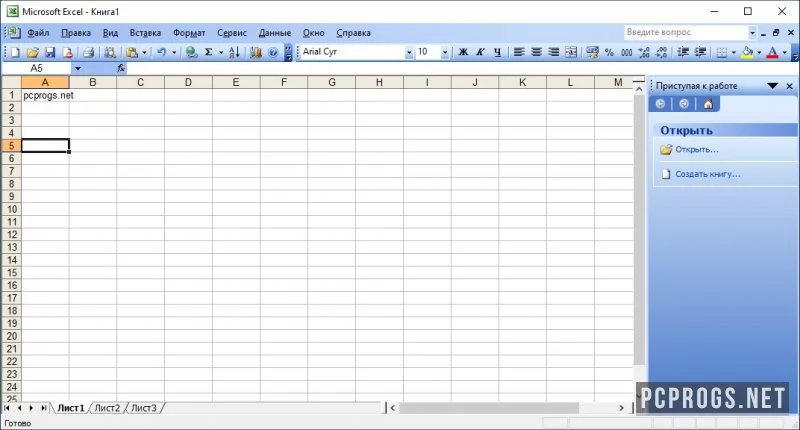Apply currency number format

(592, 52)
